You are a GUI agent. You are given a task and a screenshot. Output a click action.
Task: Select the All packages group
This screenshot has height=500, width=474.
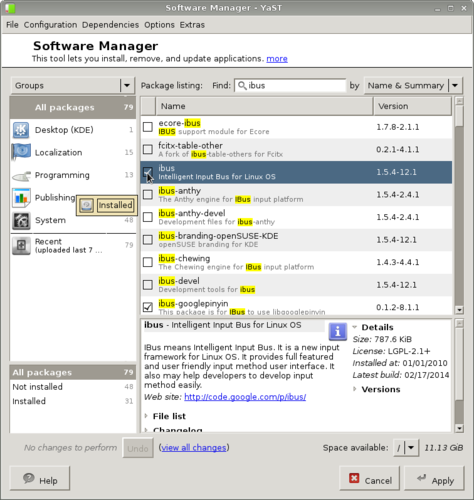pyautogui.click(x=73, y=107)
